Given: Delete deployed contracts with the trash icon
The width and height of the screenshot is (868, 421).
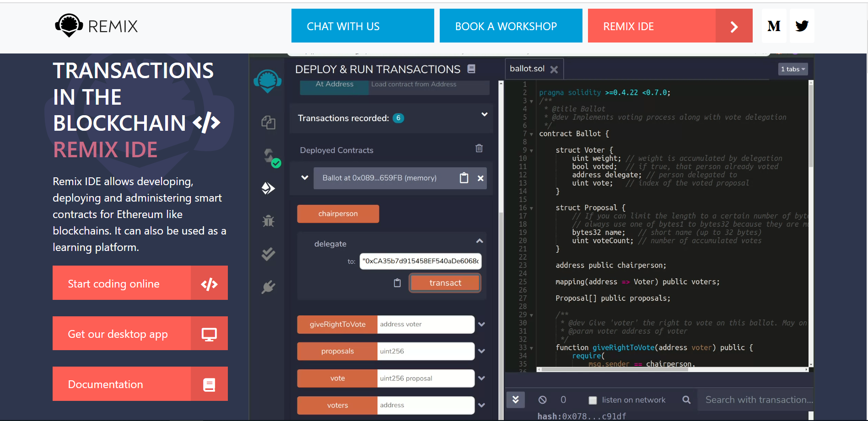Looking at the screenshot, I should pos(479,148).
